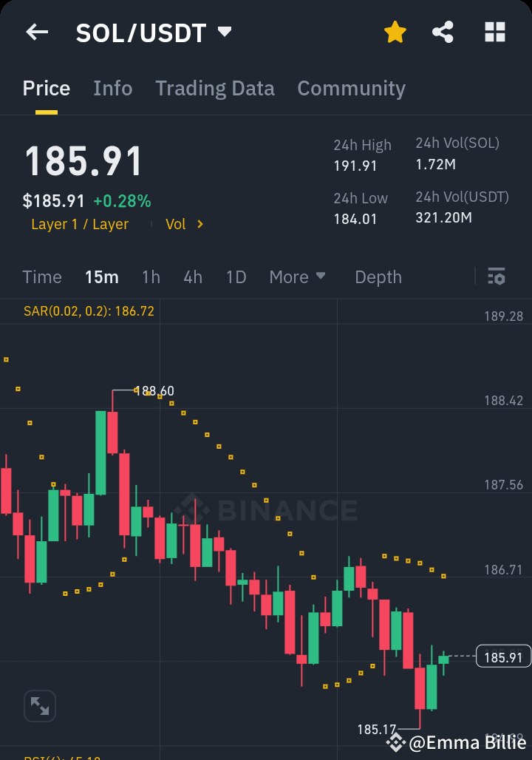Go back using the back arrow
The width and height of the screenshot is (532, 760).
pos(37,32)
